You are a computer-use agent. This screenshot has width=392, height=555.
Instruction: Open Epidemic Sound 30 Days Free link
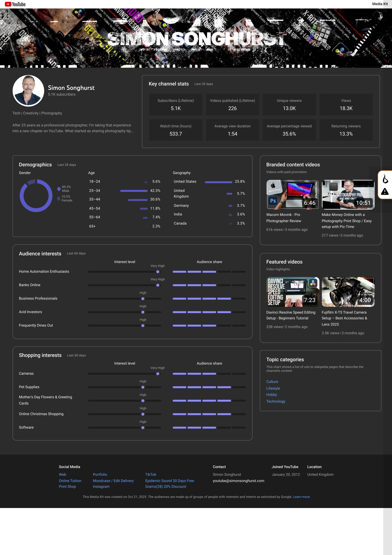pyautogui.click(x=169, y=481)
